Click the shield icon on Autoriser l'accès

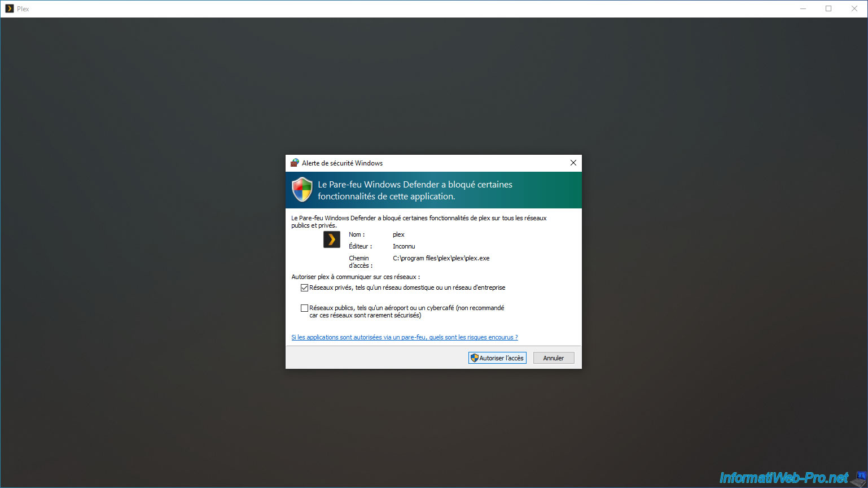pyautogui.click(x=475, y=358)
